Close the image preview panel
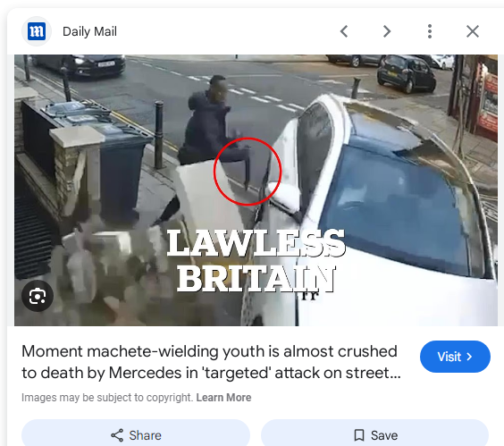Screen dimensions: 504x446 click(473, 31)
